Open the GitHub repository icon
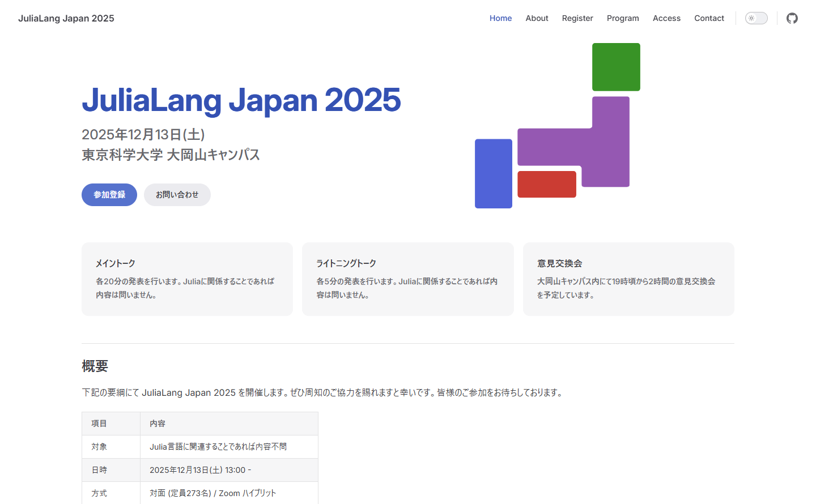816x504 pixels. [x=792, y=18]
